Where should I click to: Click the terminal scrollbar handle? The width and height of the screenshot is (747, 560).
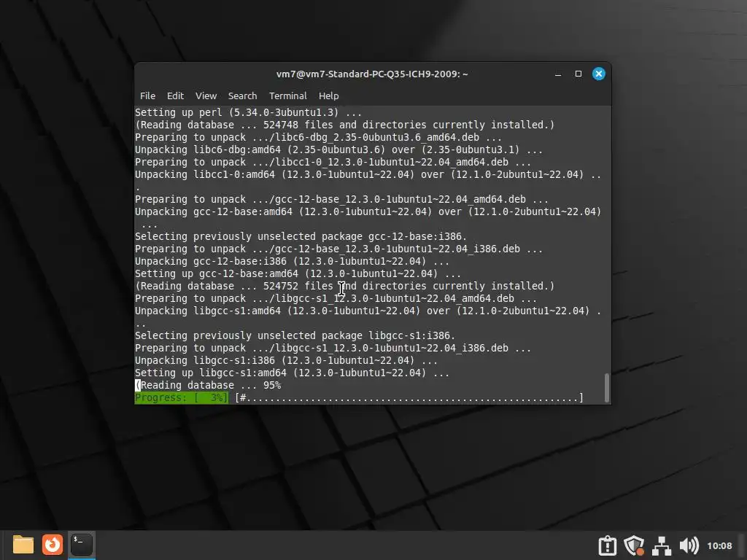[606, 388]
